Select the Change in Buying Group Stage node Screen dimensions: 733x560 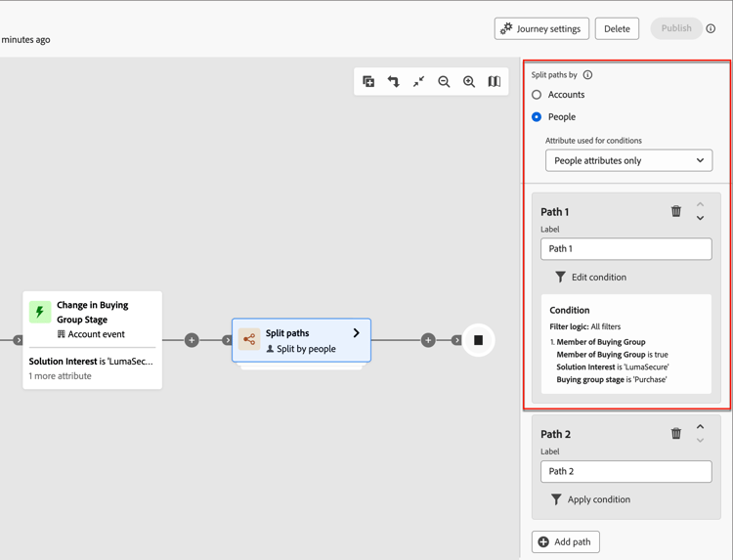pyautogui.click(x=92, y=340)
